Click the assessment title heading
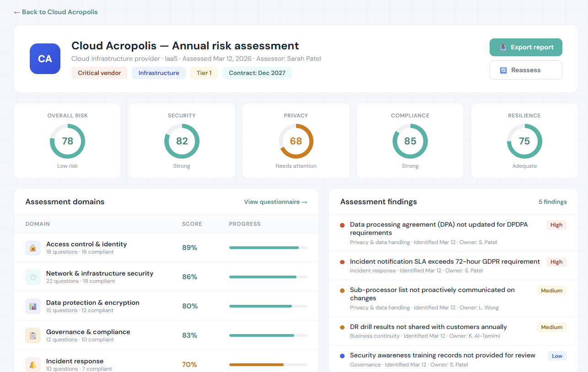This screenshot has height=372, width=588. (185, 46)
